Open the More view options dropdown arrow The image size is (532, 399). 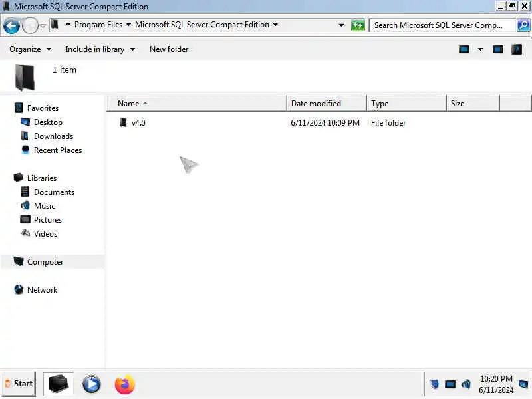(480, 49)
